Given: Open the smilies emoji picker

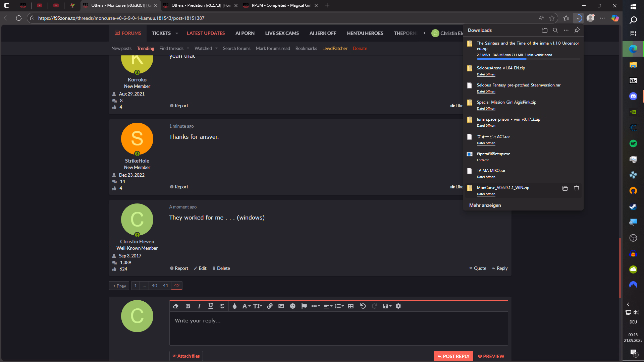Looking at the screenshot, I should (x=292, y=306).
